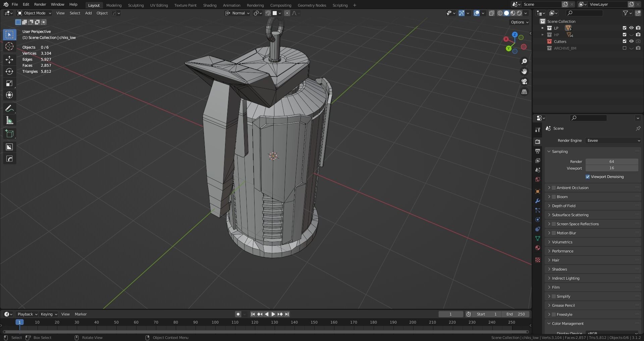This screenshot has height=341, width=644.
Task: Switch to the UV Editing workspace tab
Action: click(x=159, y=5)
